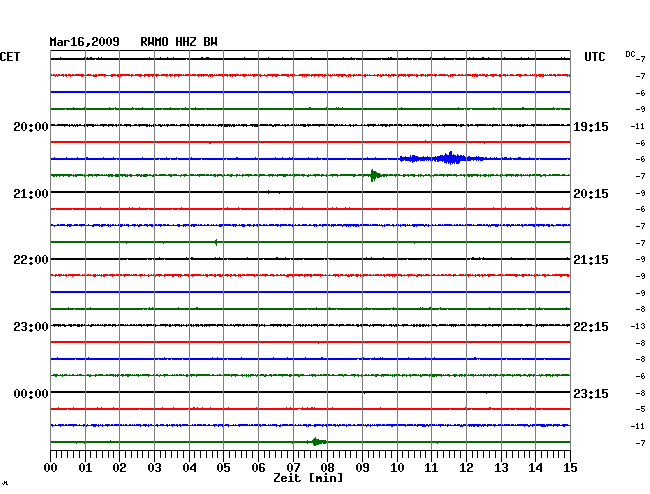650x494 pixels.
Task: Click the green event on the bottom trace
Action: coord(318,442)
